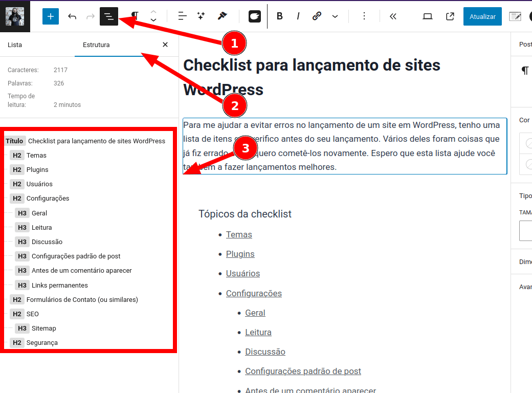
Task: Open the paragraph block type switcher
Action: (x=135, y=16)
